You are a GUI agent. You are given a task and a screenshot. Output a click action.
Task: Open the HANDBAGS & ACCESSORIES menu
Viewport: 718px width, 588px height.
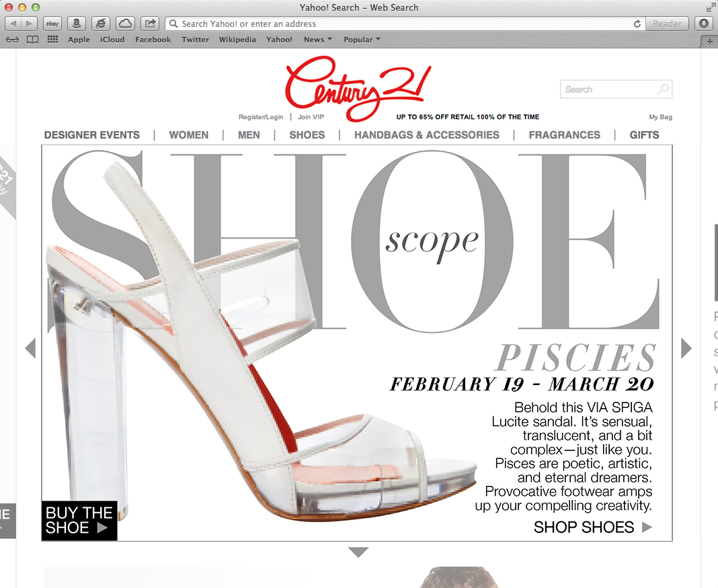(427, 135)
